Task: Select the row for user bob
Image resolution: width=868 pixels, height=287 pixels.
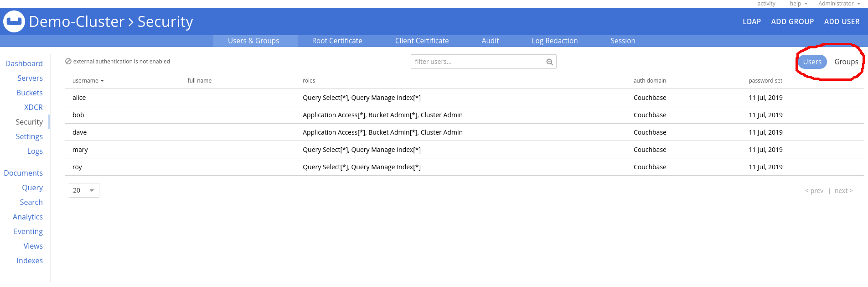Action: click(78, 115)
